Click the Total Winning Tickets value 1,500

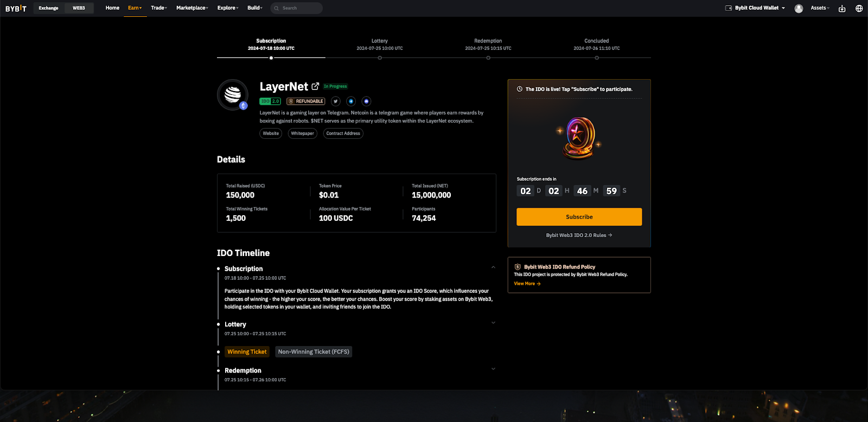coord(236,218)
